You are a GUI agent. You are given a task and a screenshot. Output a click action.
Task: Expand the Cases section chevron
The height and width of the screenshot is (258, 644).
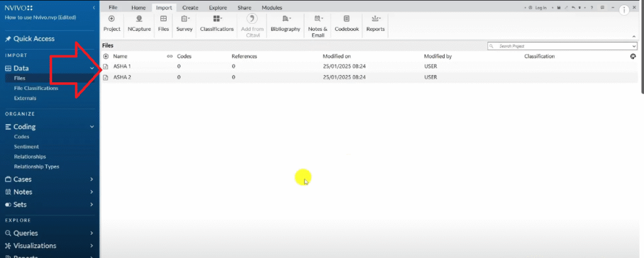[x=92, y=180]
